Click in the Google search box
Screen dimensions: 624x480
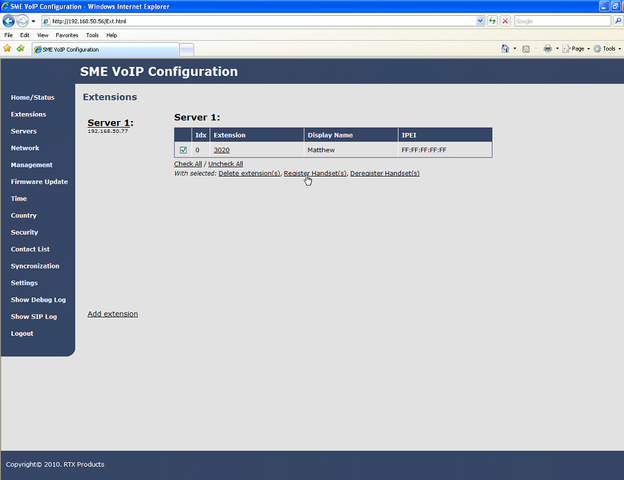[x=560, y=21]
